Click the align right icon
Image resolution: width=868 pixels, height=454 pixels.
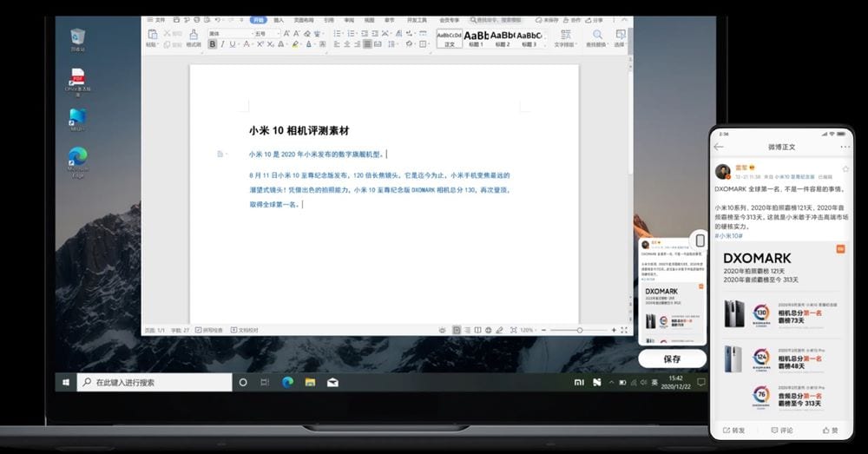pos(357,43)
